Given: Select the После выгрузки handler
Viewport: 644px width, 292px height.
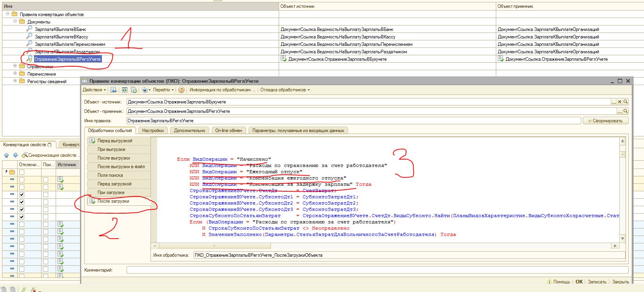Looking at the screenshot, I should [119, 158].
